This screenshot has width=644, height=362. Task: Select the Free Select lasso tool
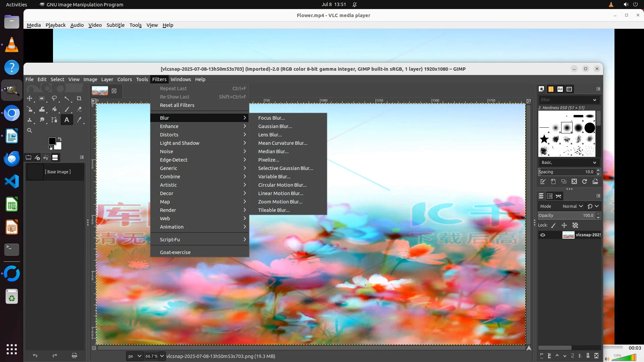[54, 99]
